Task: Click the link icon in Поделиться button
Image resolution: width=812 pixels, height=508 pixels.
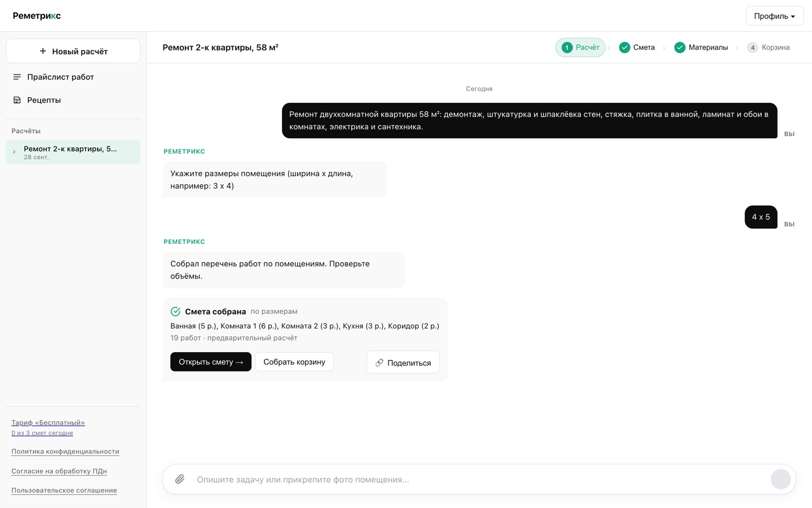Action: (x=379, y=362)
